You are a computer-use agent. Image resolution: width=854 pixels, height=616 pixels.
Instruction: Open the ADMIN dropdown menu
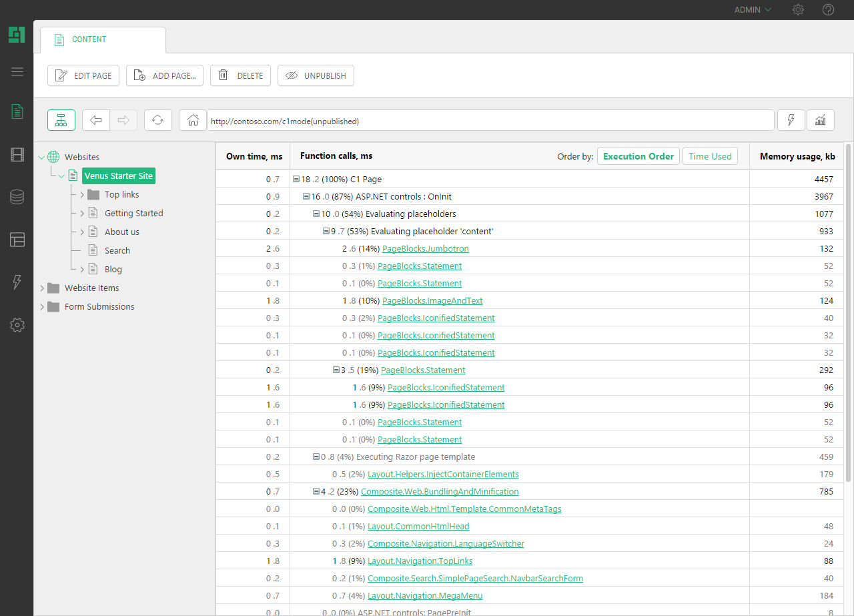point(752,9)
